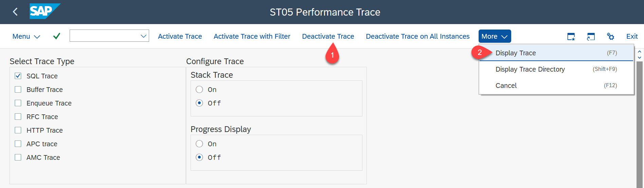Open the Menu dropdown

(26, 36)
